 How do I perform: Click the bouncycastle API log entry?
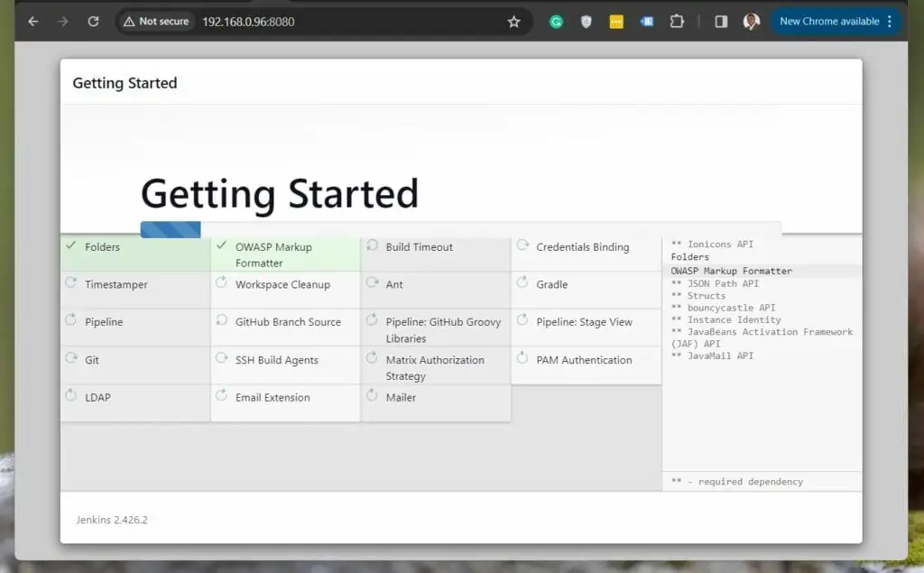pos(723,308)
